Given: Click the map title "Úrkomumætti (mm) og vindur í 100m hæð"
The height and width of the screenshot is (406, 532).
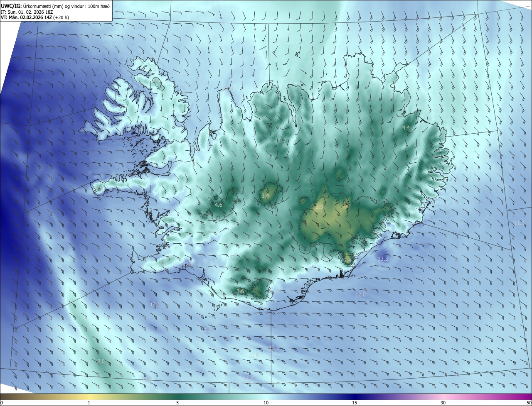Looking at the screenshot, I should coord(66,6).
